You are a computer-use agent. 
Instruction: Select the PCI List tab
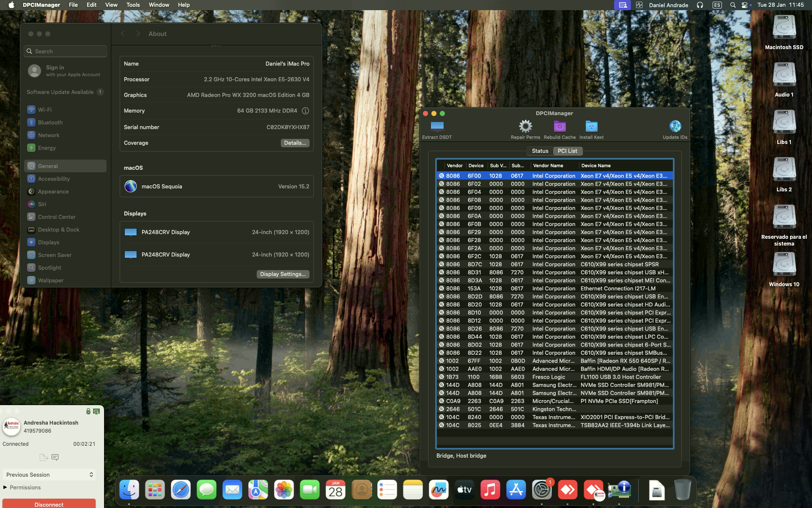point(567,151)
